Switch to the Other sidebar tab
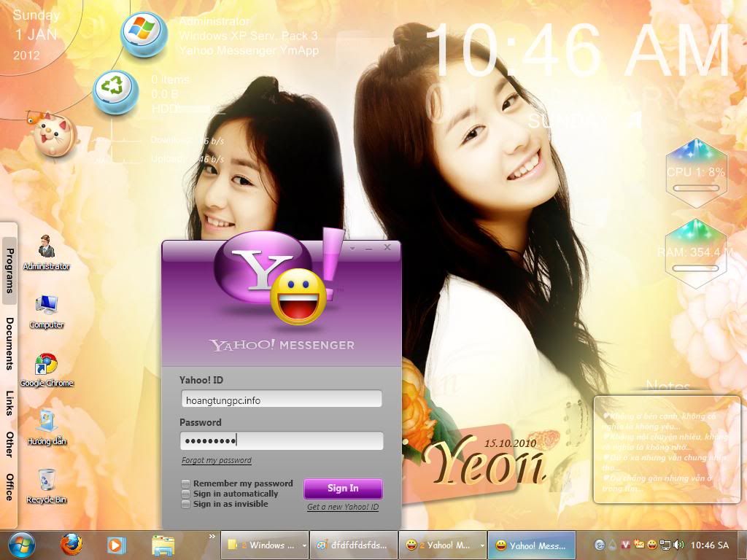This screenshot has height=560, width=747. click(x=9, y=444)
